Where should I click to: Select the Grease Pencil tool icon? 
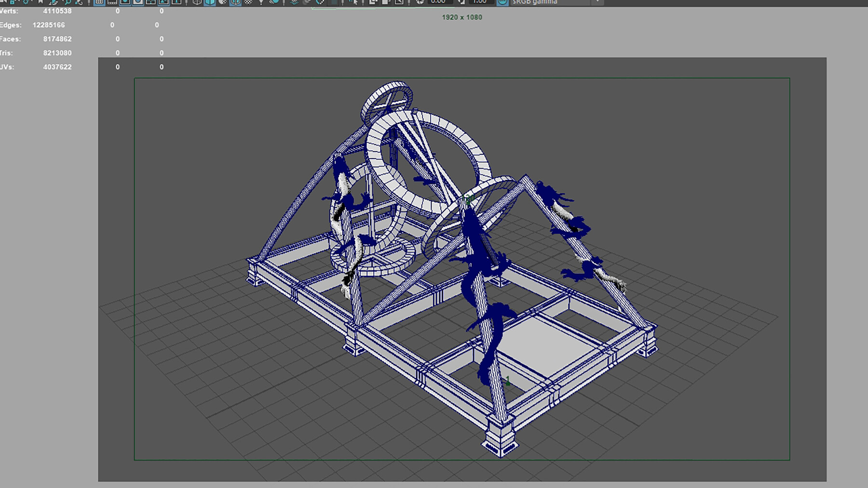[x=79, y=2]
